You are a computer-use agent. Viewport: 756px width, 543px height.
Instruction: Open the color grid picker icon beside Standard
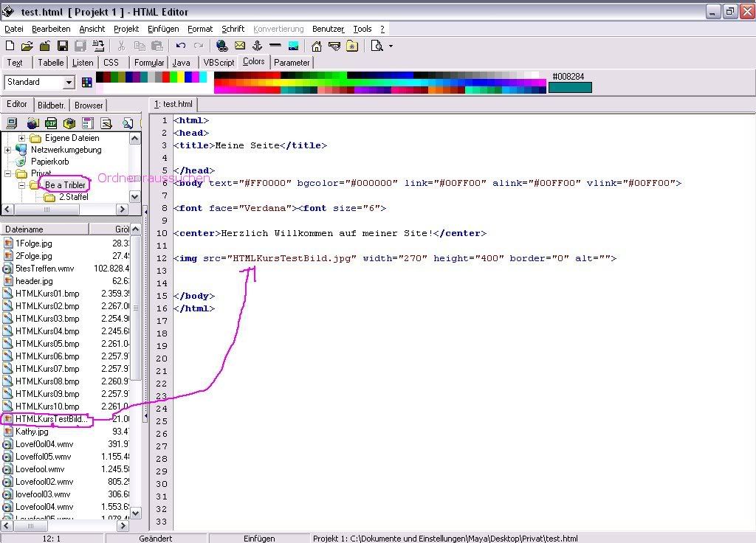87,83
